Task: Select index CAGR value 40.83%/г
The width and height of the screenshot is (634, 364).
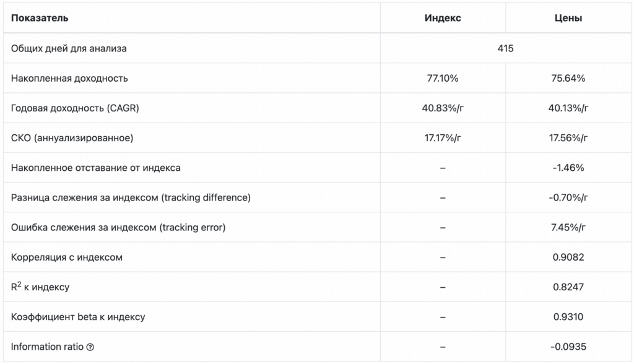Action: (443, 108)
